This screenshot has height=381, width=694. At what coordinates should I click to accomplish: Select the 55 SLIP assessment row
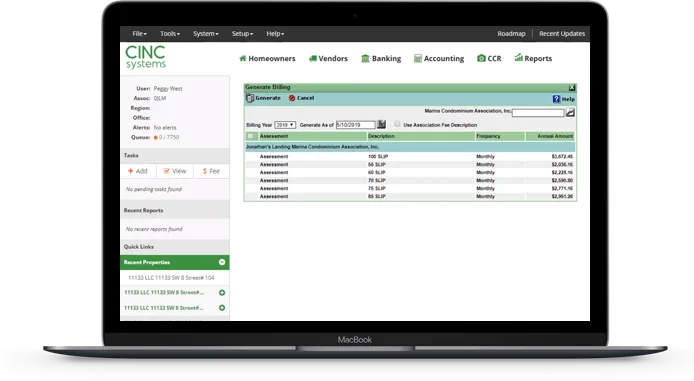point(410,164)
